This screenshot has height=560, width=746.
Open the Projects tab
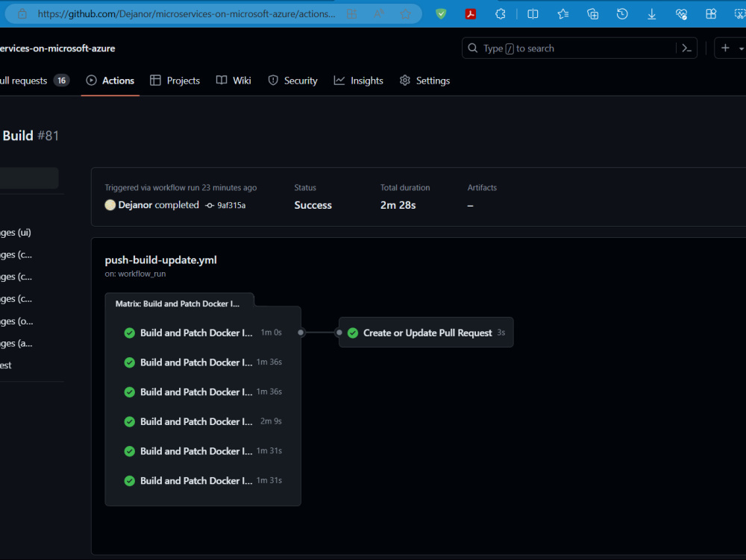click(175, 81)
